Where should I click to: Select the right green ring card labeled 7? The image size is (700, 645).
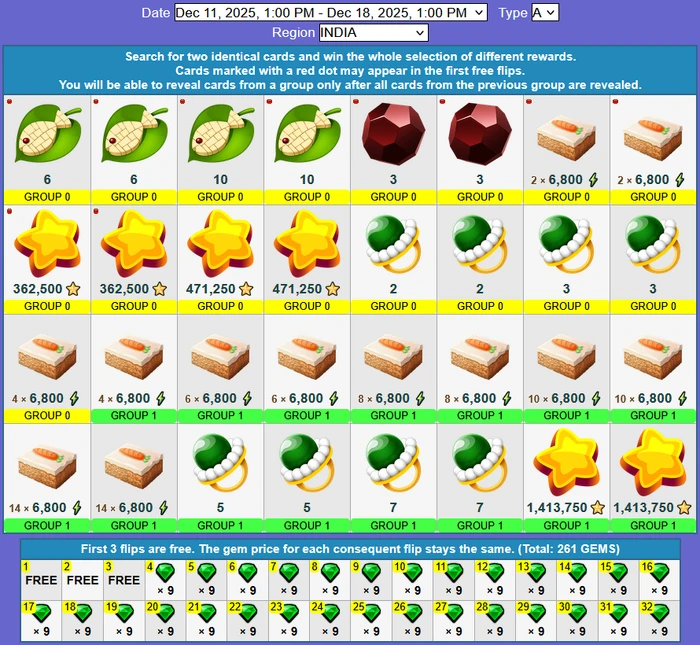(x=480, y=478)
